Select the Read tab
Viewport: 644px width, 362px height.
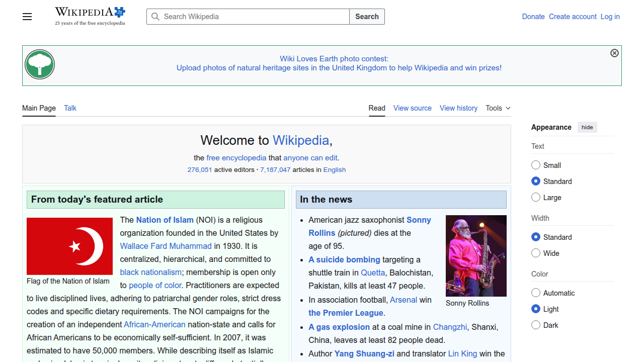pyautogui.click(x=377, y=108)
